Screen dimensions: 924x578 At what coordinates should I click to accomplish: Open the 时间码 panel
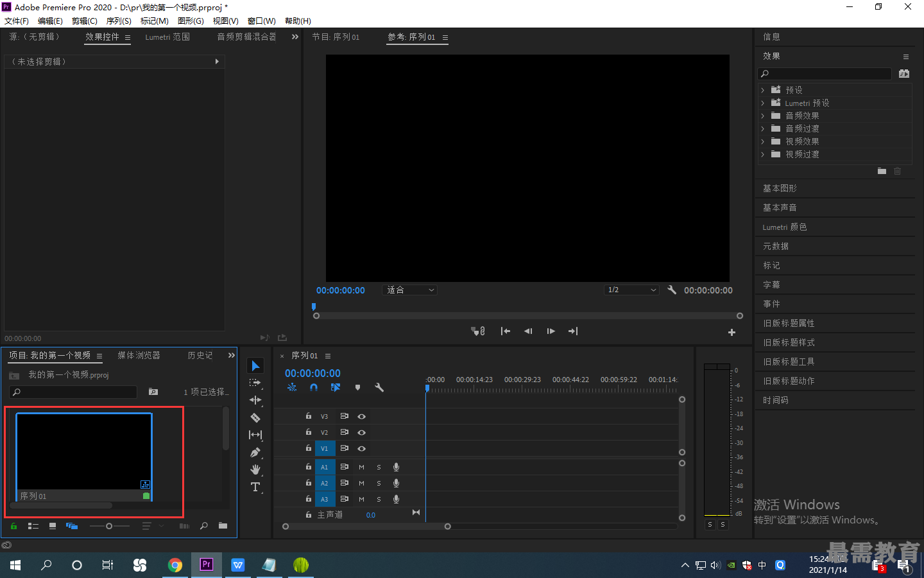coord(776,400)
